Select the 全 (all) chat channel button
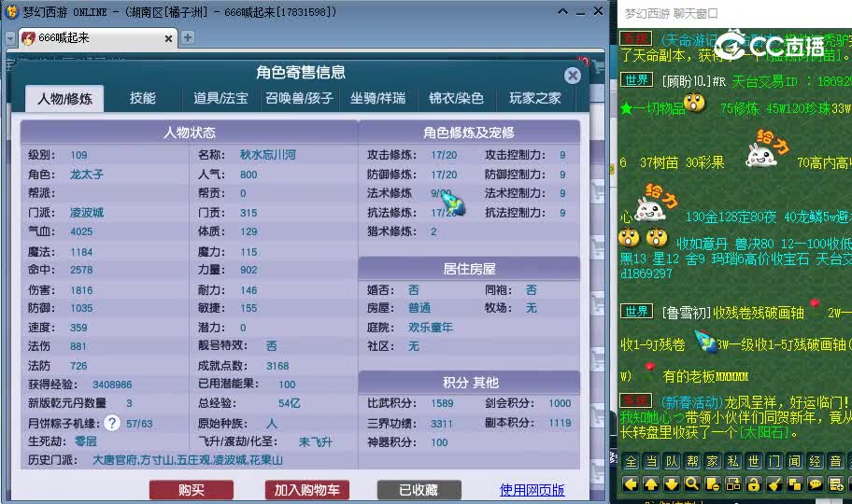Screen dimensions: 852x504 (x=631, y=461)
